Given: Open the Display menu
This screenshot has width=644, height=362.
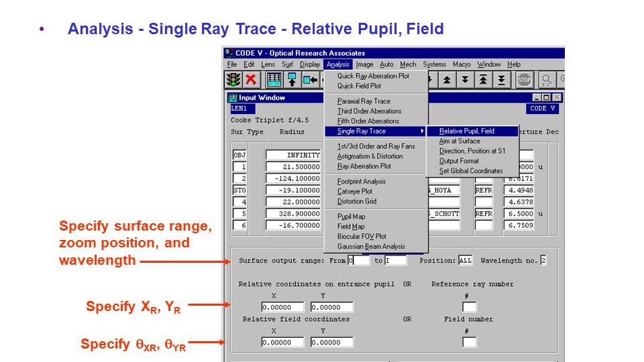Looking at the screenshot, I should (x=310, y=64).
